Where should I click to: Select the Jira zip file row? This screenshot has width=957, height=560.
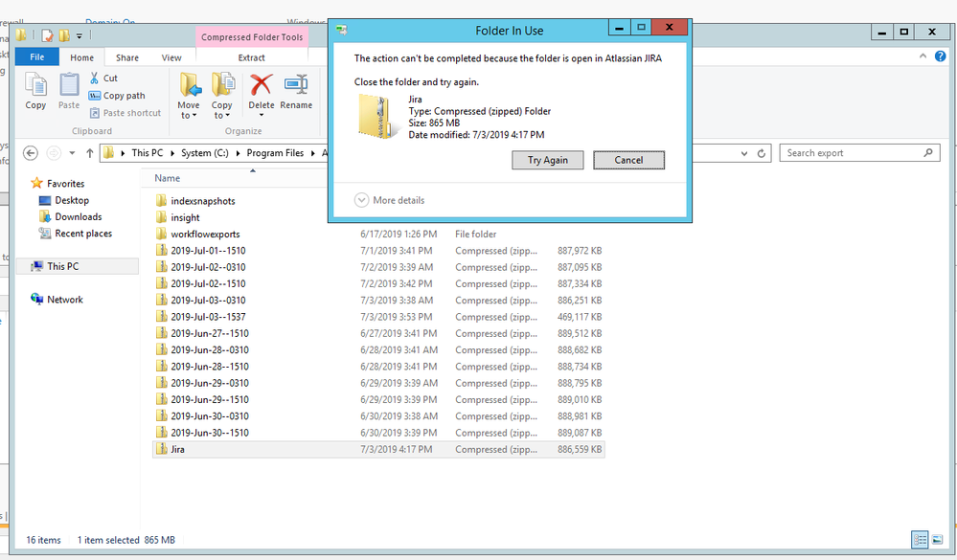pyautogui.click(x=378, y=449)
